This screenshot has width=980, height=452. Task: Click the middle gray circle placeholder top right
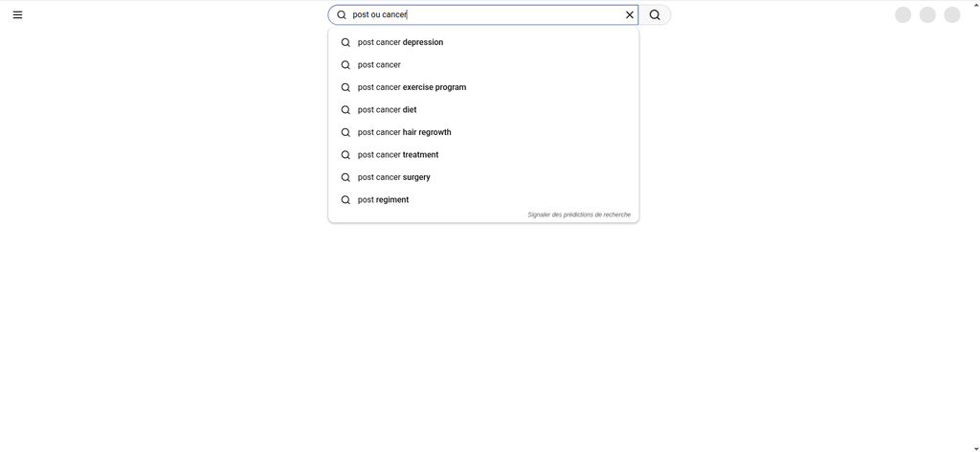[927, 15]
